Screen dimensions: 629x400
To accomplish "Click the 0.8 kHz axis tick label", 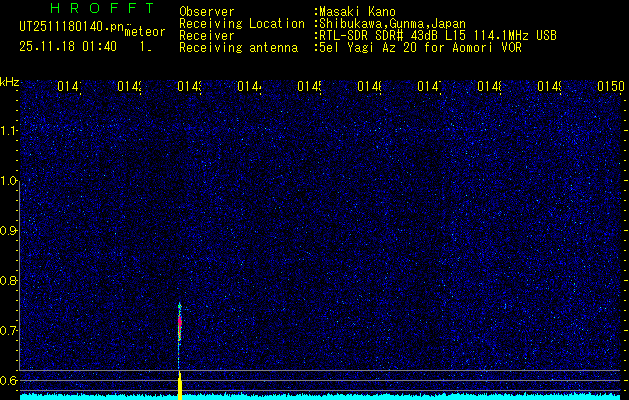I will 9,280.
